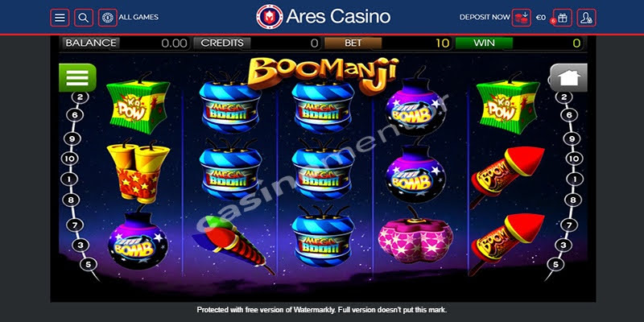Click the BALANCE label

pyautogui.click(x=91, y=43)
